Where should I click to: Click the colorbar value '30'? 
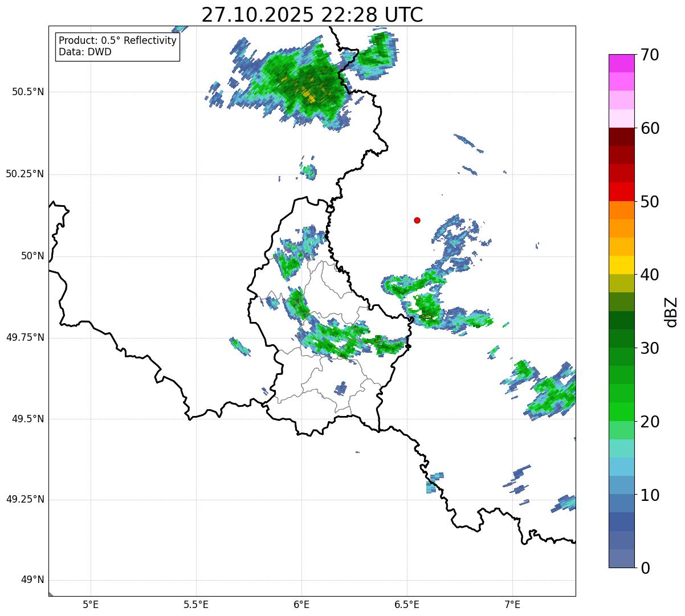(650, 348)
